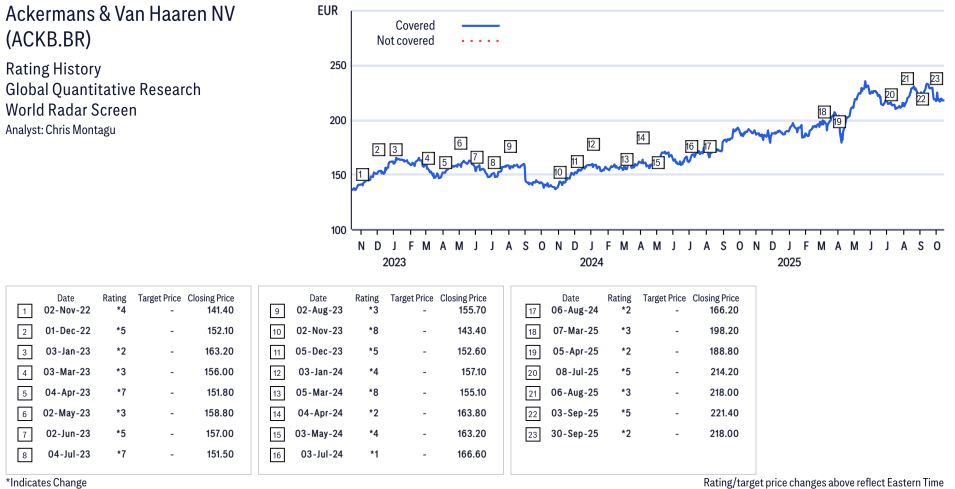Image resolution: width=955 pixels, height=489 pixels.
Task: Select chart marker 18 near the 200 level
Action: [x=823, y=112]
